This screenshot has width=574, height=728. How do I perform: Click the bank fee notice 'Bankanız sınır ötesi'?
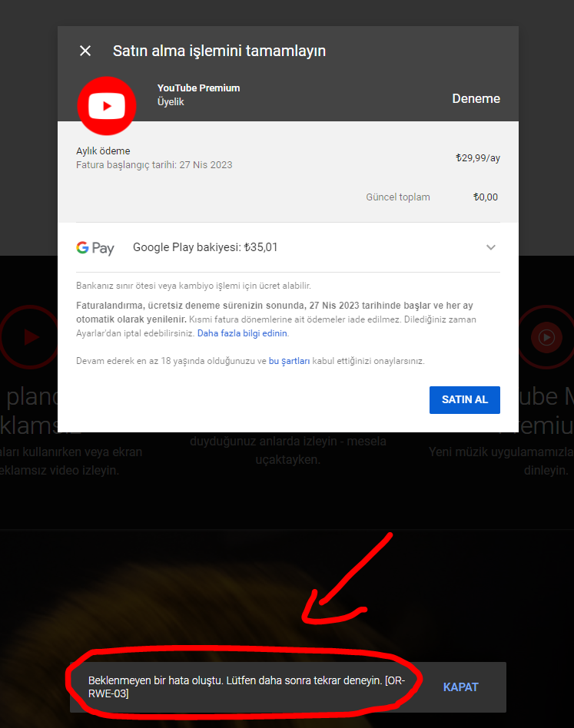point(194,286)
